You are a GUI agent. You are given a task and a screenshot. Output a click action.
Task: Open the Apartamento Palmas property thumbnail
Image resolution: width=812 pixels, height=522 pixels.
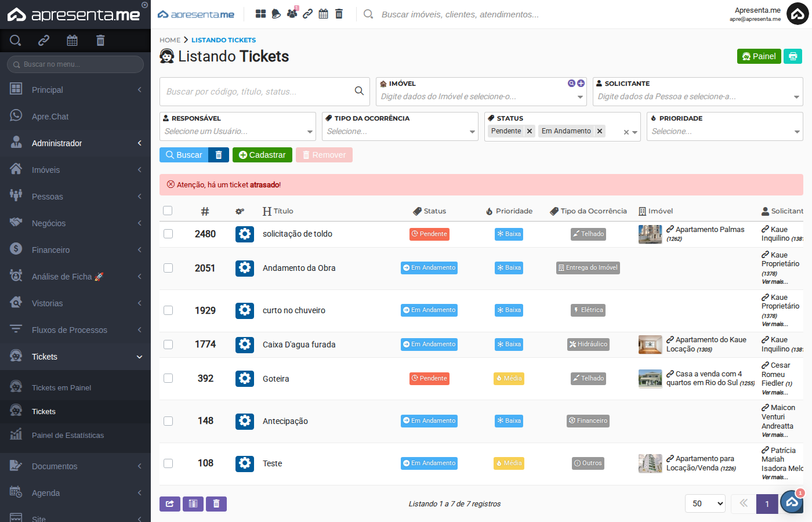650,234
